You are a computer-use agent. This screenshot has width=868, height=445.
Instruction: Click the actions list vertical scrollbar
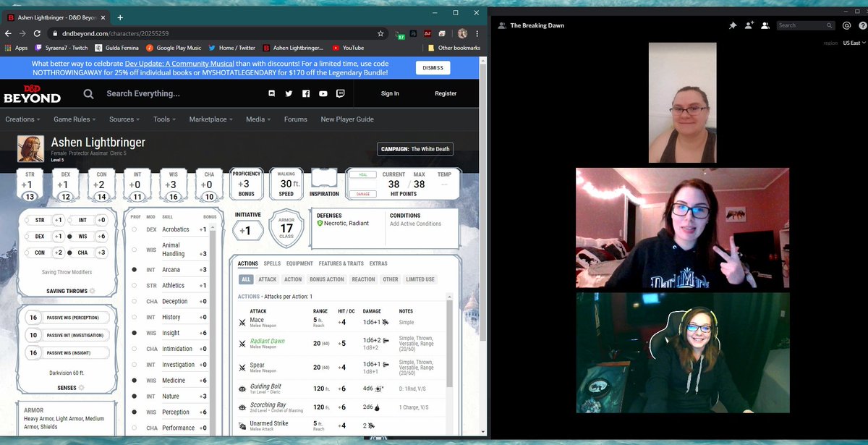click(x=451, y=344)
